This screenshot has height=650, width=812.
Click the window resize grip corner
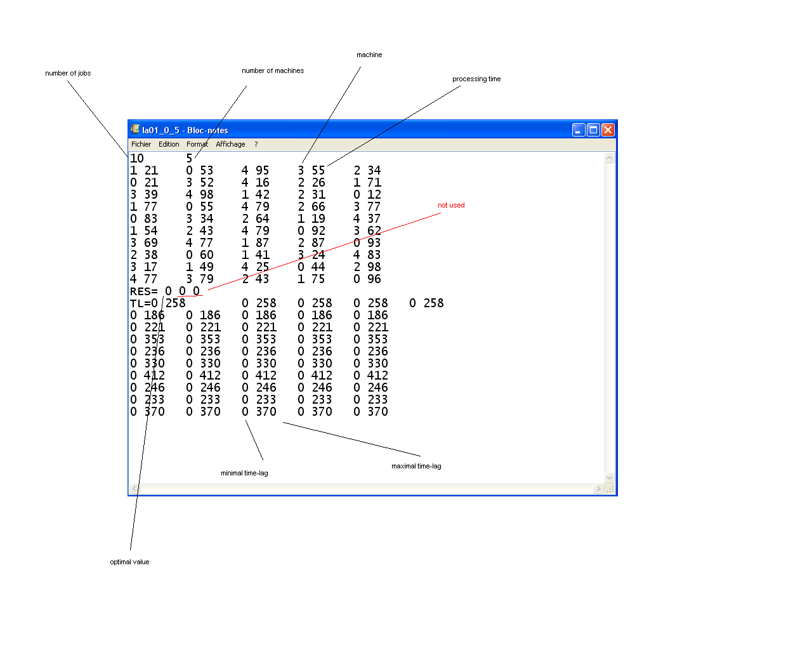click(610, 489)
